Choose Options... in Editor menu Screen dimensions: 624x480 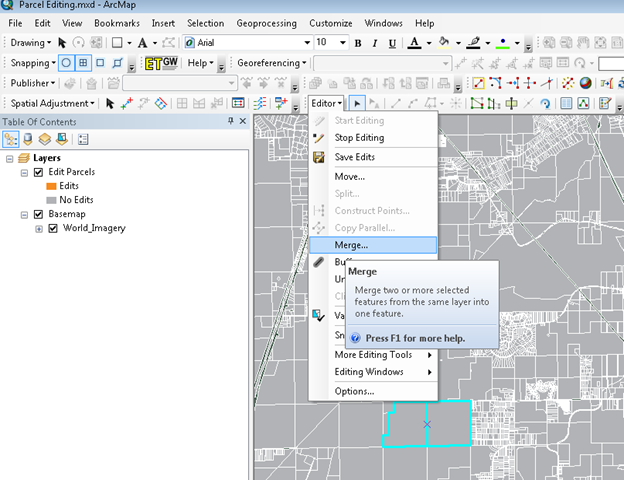(x=373, y=391)
